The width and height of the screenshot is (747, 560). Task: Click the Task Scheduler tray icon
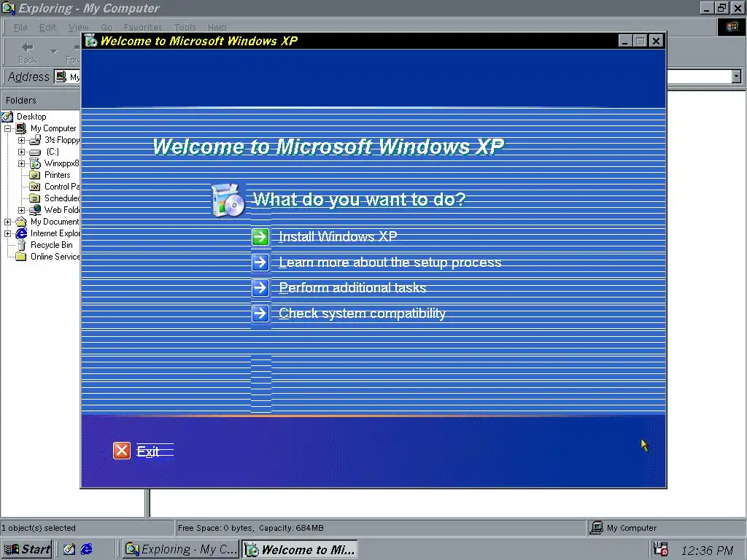click(x=660, y=549)
